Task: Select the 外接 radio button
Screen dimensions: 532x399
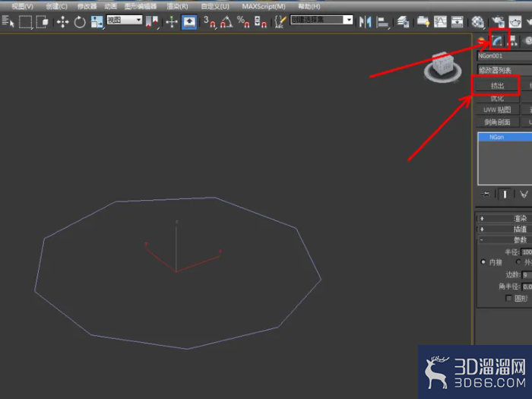Action: tap(518, 262)
